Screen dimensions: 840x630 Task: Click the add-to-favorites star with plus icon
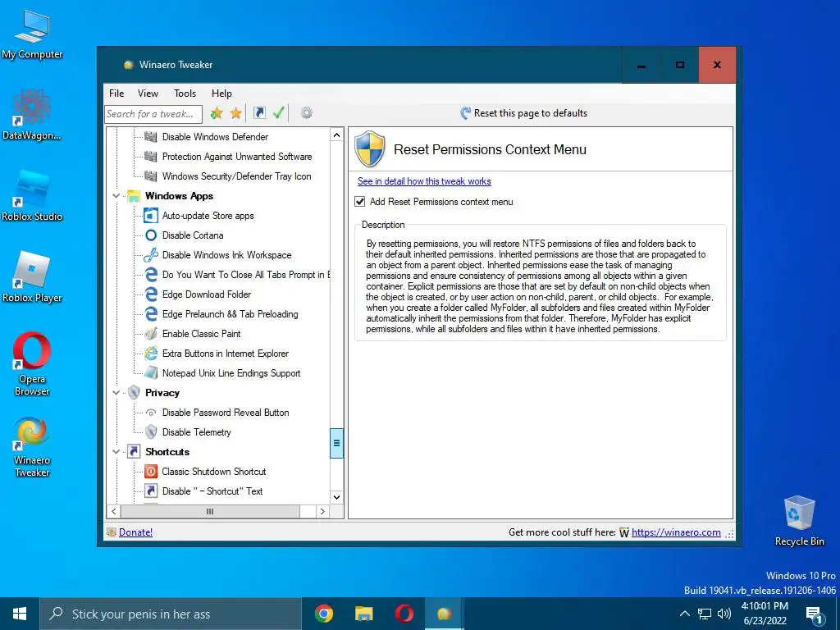pyautogui.click(x=217, y=113)
